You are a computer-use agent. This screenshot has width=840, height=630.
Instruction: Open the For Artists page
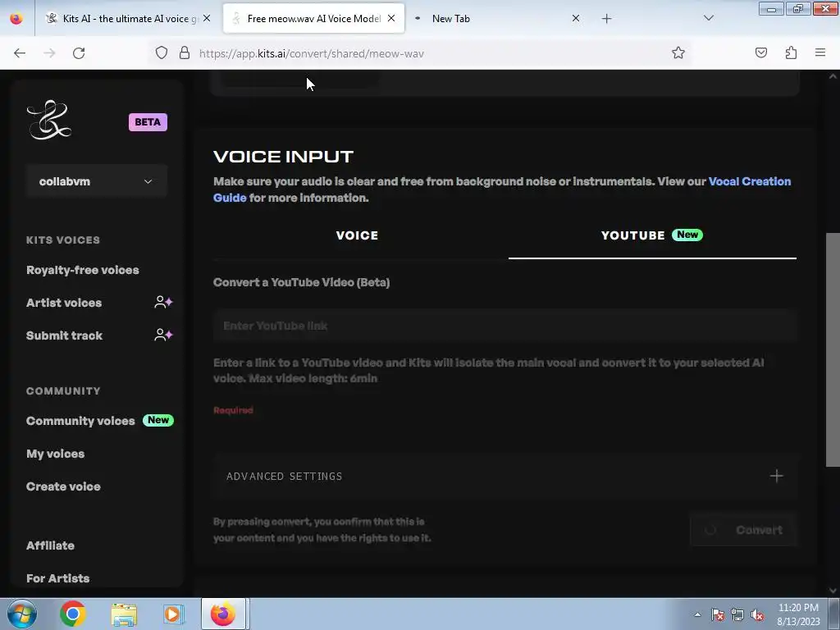tap(58, 578)
